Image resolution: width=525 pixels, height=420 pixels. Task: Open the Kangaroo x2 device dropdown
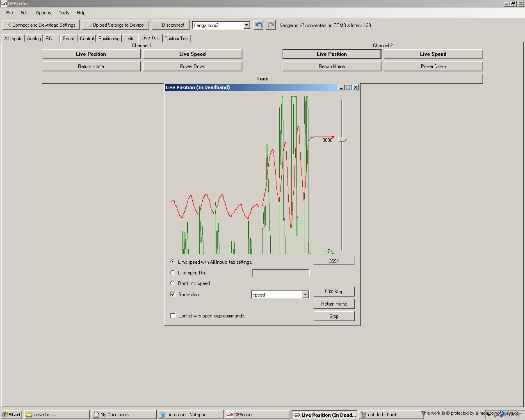[247, 25]
